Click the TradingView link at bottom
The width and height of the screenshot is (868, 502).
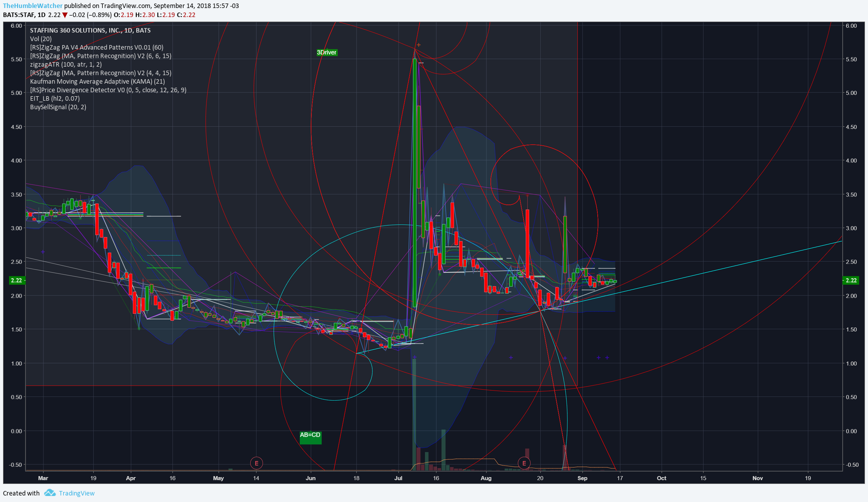tap(77, 493)
